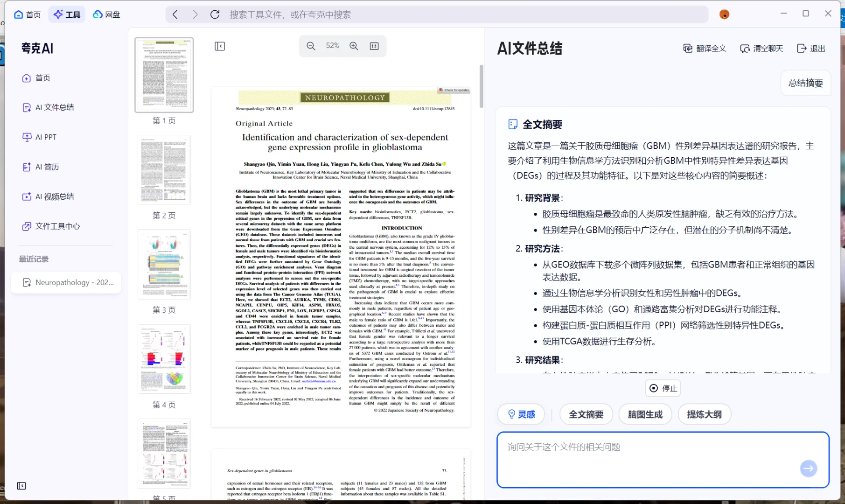Zoom out the PDF document view
The height and width of the screenshot is (504, 845).
pos(311,46)
